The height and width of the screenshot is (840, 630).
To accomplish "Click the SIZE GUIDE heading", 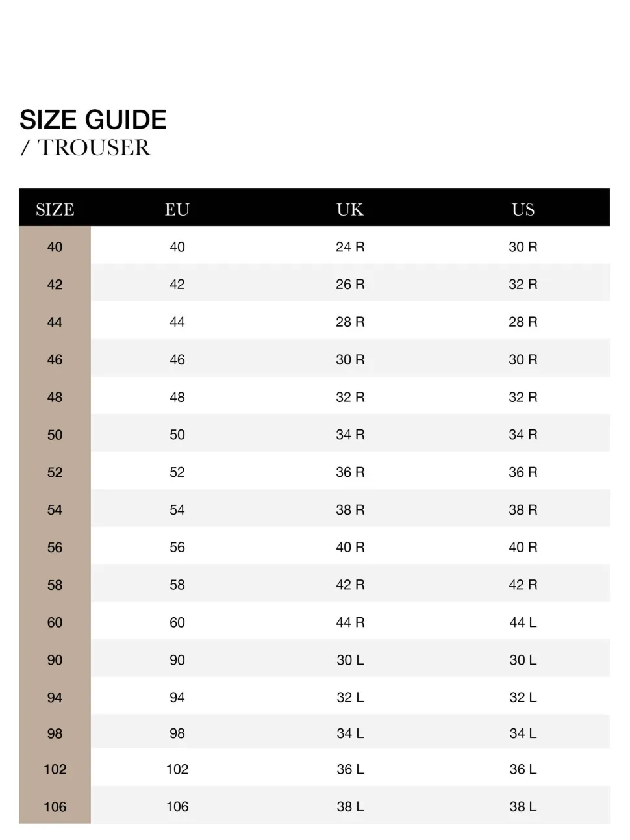I will [93, 120].
